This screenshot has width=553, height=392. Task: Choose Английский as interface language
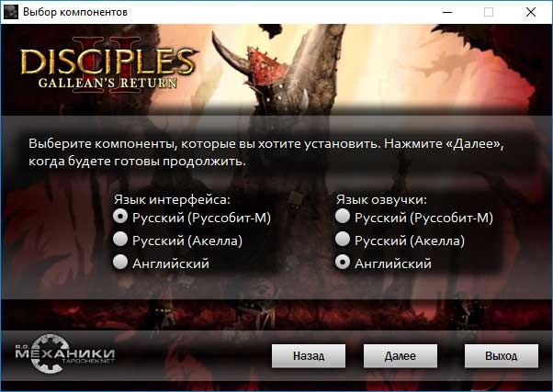coord(120,262)
